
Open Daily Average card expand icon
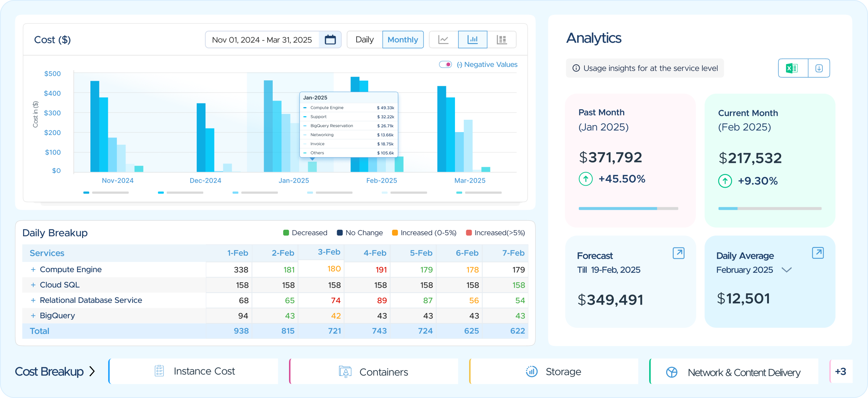[x=818, y=253]
